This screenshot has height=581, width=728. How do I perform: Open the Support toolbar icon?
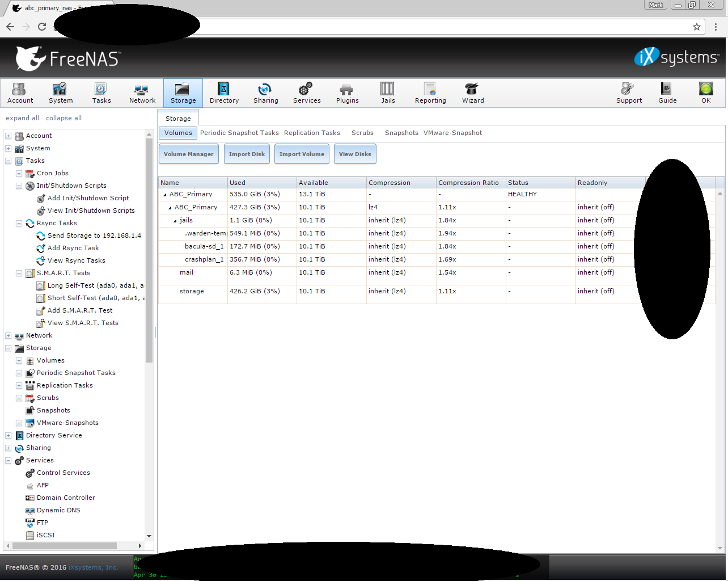coord(629,93)
